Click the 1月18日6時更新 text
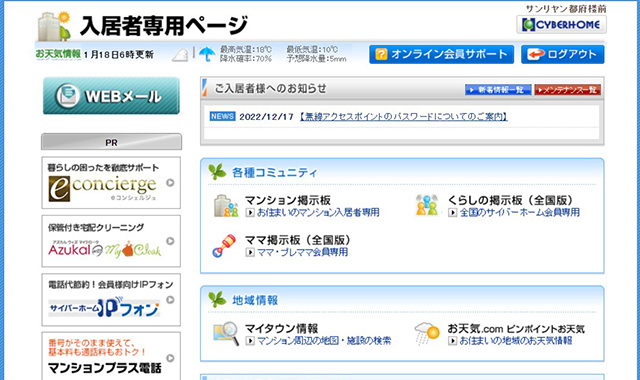The image size is (640, 380). click(x=119, y=54)
